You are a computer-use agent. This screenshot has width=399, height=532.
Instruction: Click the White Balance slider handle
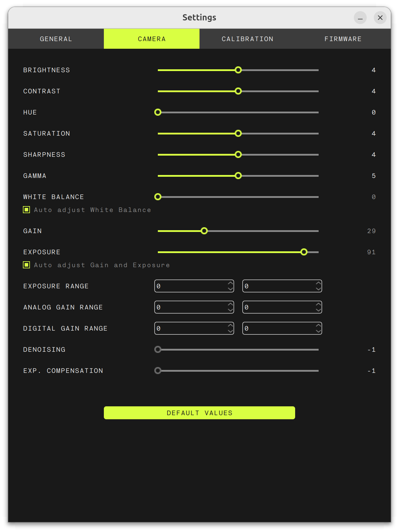(158, 197)
